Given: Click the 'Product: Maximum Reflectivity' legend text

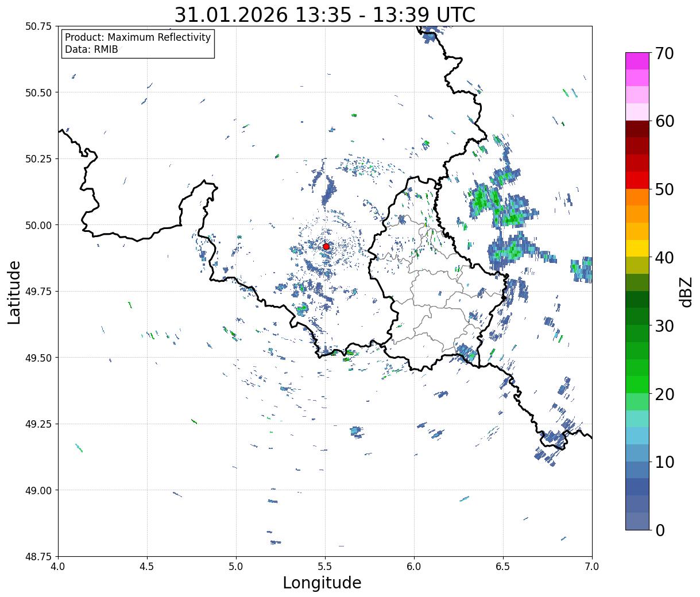Looking at the screenshot, I should 138,37.
